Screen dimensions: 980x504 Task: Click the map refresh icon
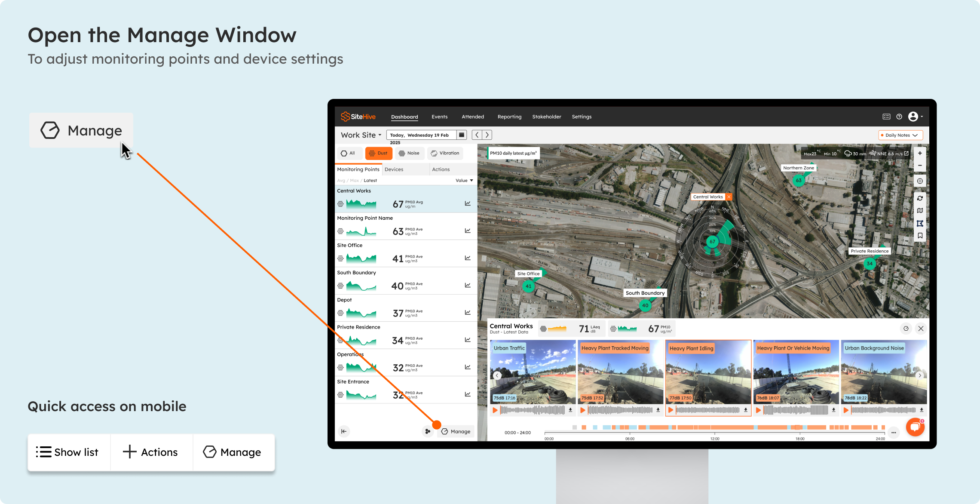[920, 198]
